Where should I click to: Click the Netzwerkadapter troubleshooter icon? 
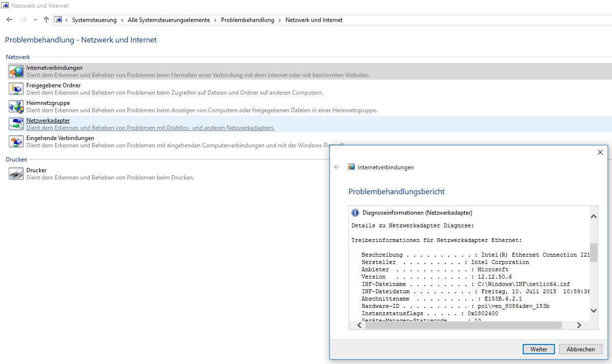(x=16, y=124)
